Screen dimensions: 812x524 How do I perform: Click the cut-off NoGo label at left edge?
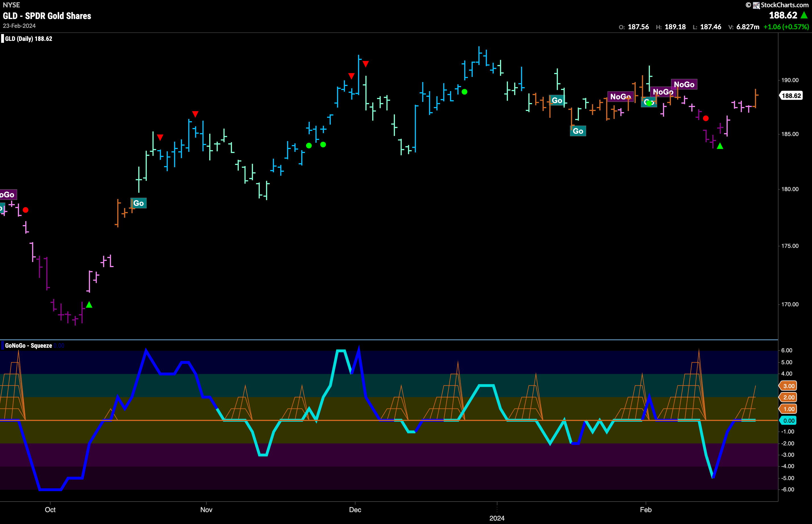coord(8,195)
